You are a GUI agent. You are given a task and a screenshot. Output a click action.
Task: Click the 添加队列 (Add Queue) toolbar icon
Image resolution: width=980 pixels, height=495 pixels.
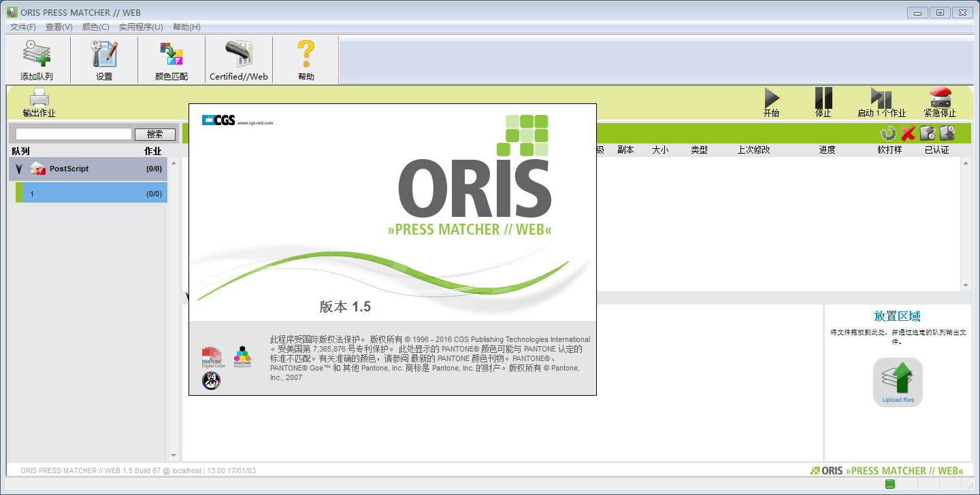point(37,54)
